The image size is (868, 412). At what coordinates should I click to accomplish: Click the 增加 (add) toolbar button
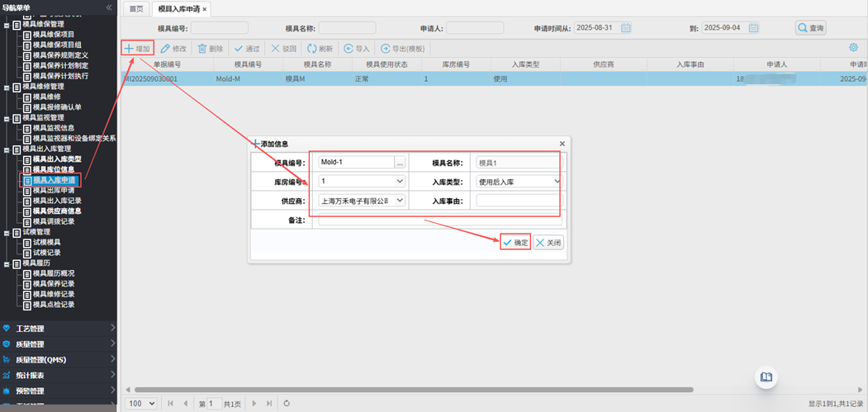point(137,49)
